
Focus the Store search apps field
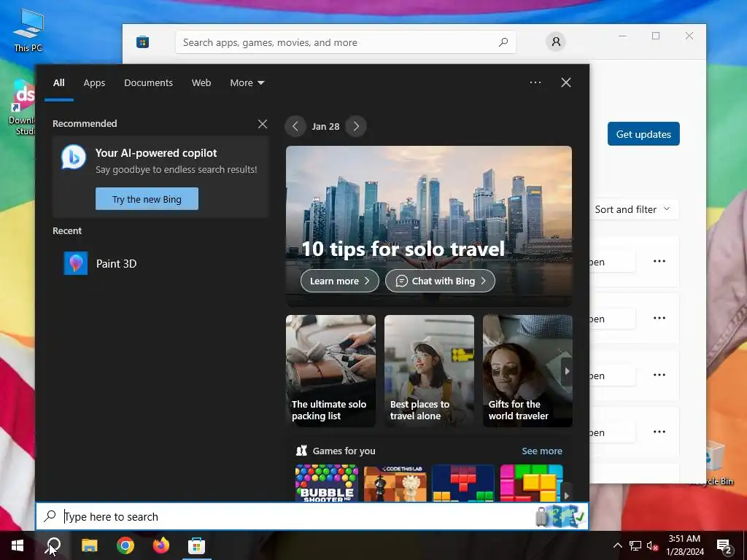(346, 42)
